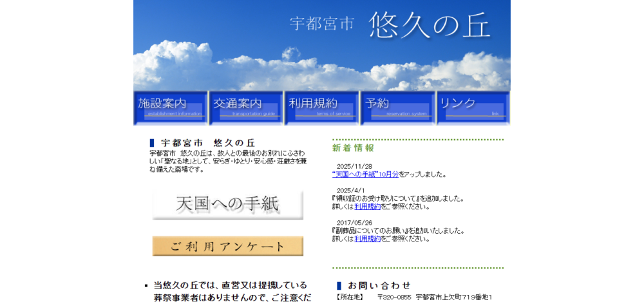The width and height of the screenshot is (644, 302).
Task: Click the date 2025/4/1
Action: tap(350, 191)
